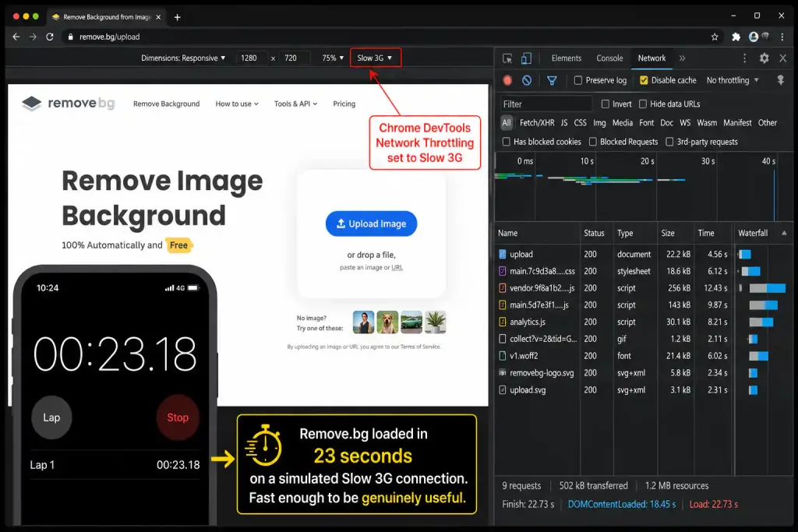Click the browser forward arrow
This screenshot has height=532, width=798.
coord(33,37)
